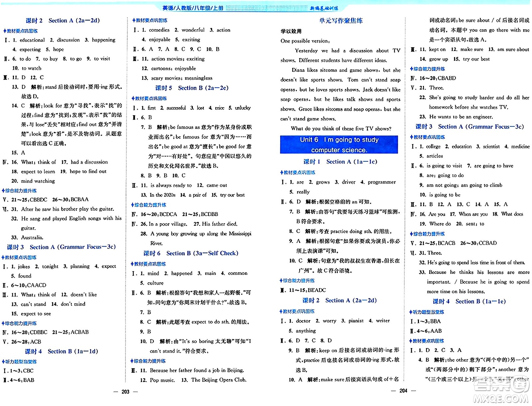Screen dimensions: 532x406
Task: Click the header '英语/人教版/八年级/上册'
Action: point(193,8)
